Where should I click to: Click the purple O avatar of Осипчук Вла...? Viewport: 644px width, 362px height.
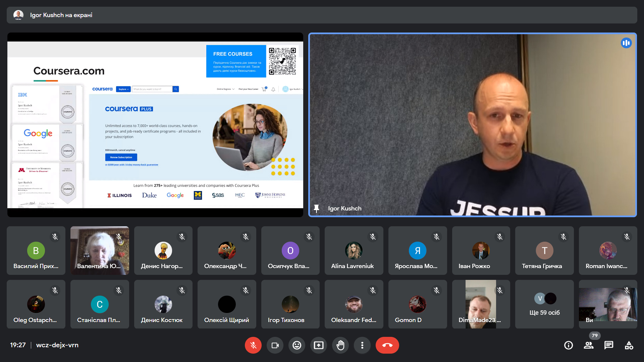click(290, 250)
